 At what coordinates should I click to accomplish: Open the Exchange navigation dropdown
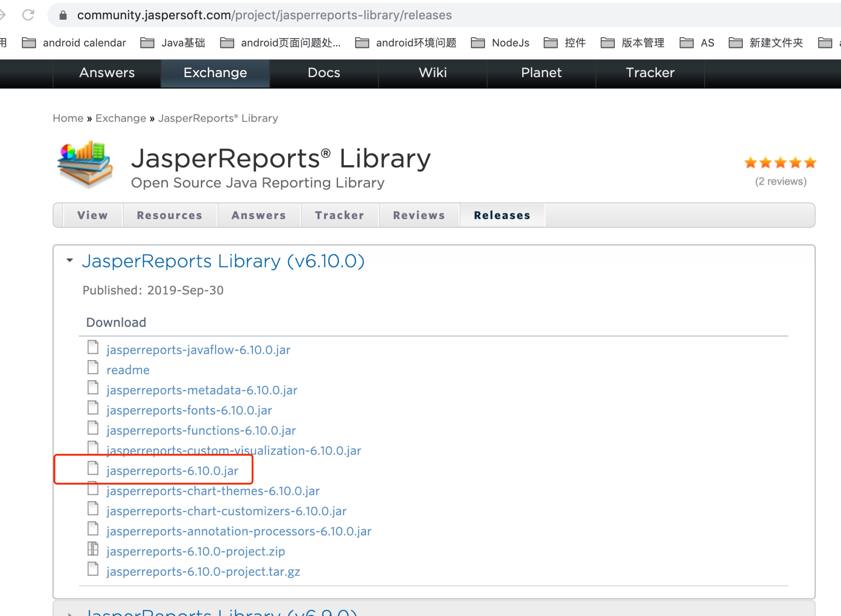tap(215, 73)
